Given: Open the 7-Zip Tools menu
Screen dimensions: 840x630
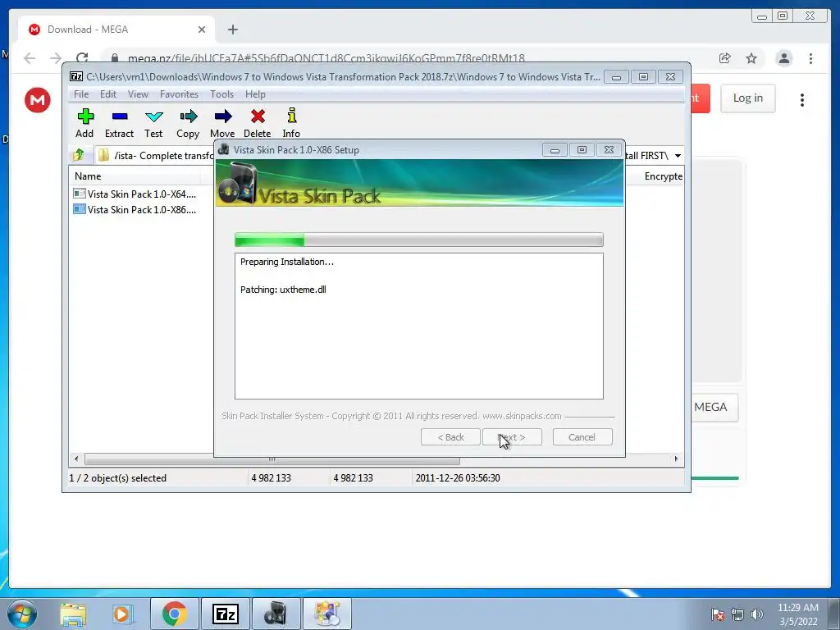Looking at the screenshot, I should (221, 94).
